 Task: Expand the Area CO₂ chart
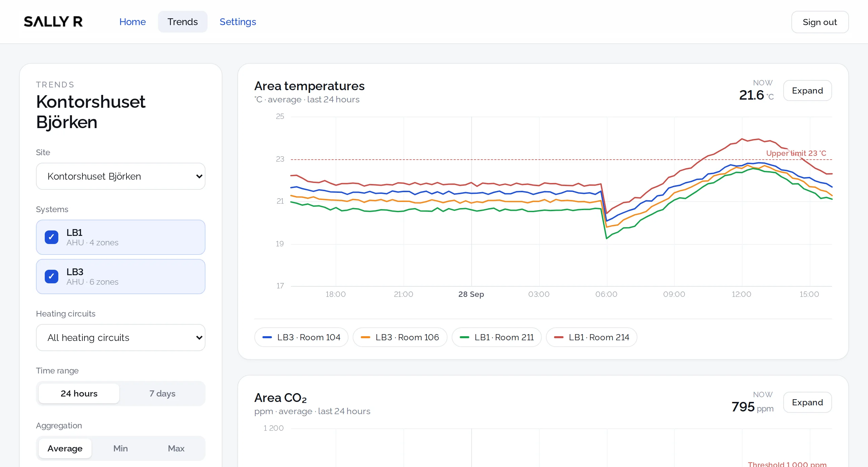point(807,402)
